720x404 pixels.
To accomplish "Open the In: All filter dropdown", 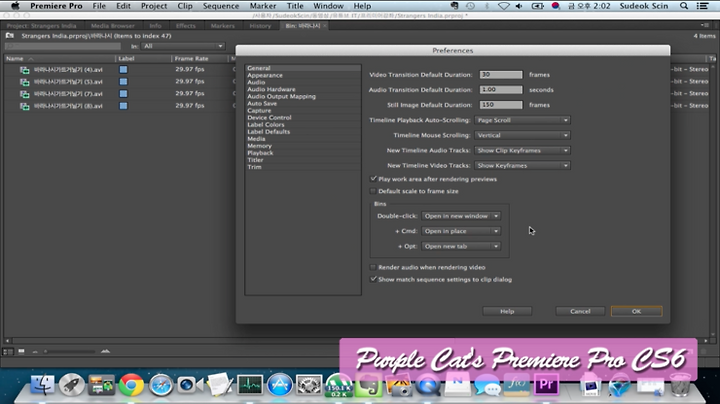I will [183, 46].
